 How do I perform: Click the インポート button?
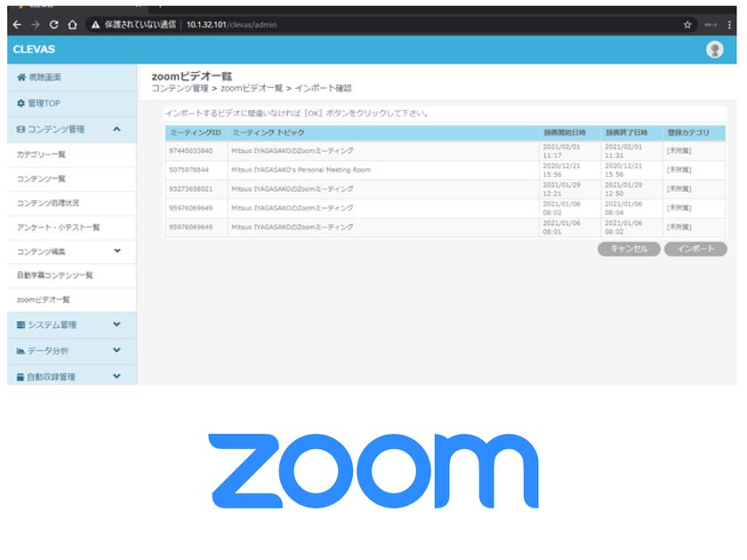[695, 249]
